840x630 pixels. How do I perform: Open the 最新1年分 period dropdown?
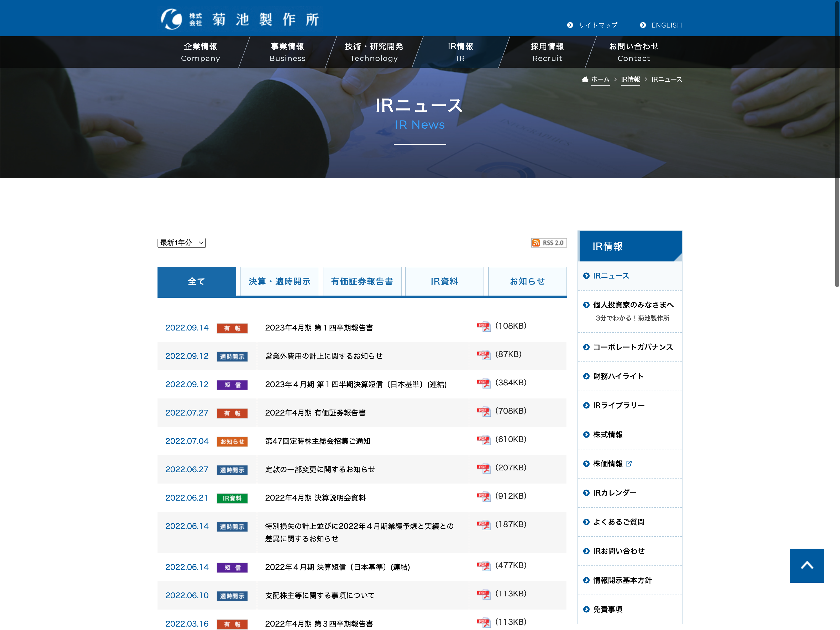[x=182, y=243]
